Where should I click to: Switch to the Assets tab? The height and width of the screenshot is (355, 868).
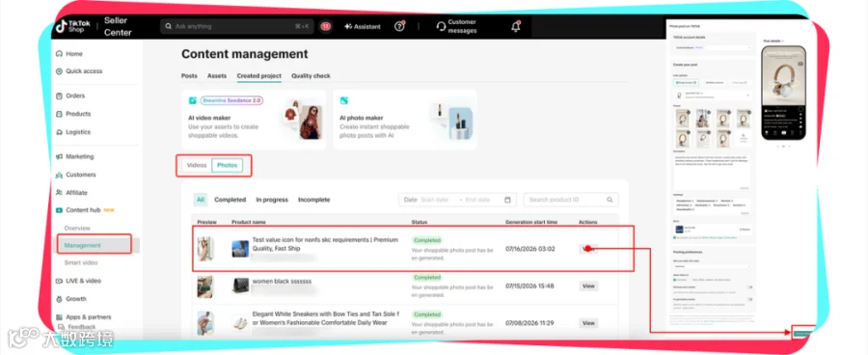pyautogui.click(x=217, y=76)
